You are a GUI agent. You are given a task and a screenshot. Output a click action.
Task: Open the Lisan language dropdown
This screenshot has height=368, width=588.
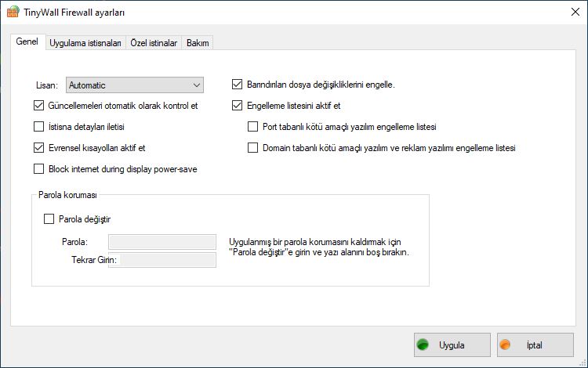135,85
